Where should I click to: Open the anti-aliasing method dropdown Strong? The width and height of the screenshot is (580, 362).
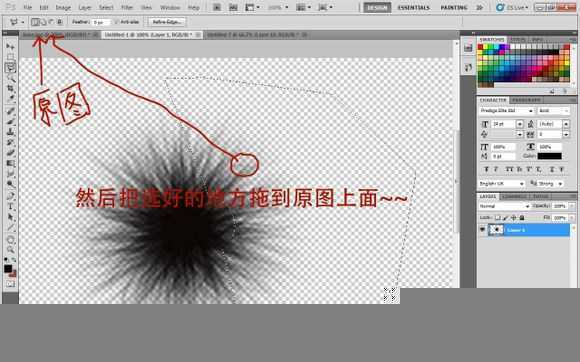(549, 183)
